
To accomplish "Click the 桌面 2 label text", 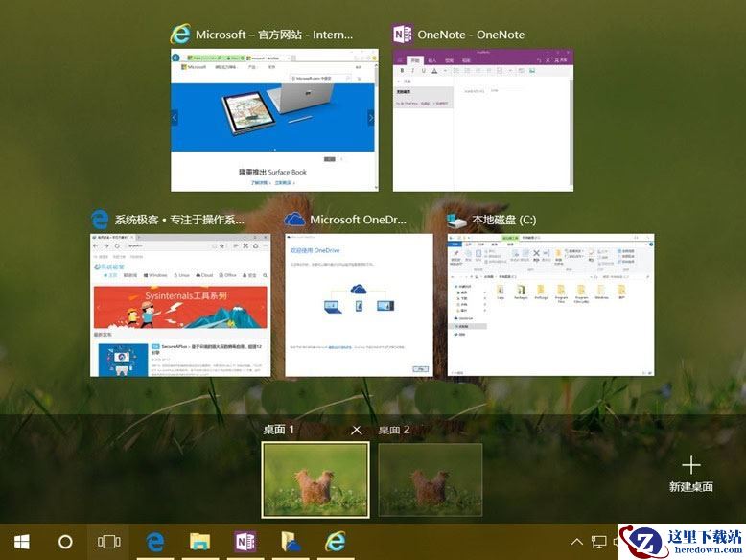I will pos(394,430).
